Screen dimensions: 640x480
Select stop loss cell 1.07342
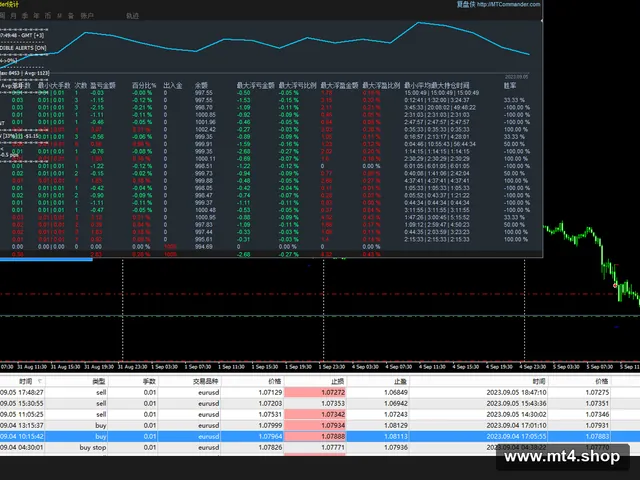315,415
